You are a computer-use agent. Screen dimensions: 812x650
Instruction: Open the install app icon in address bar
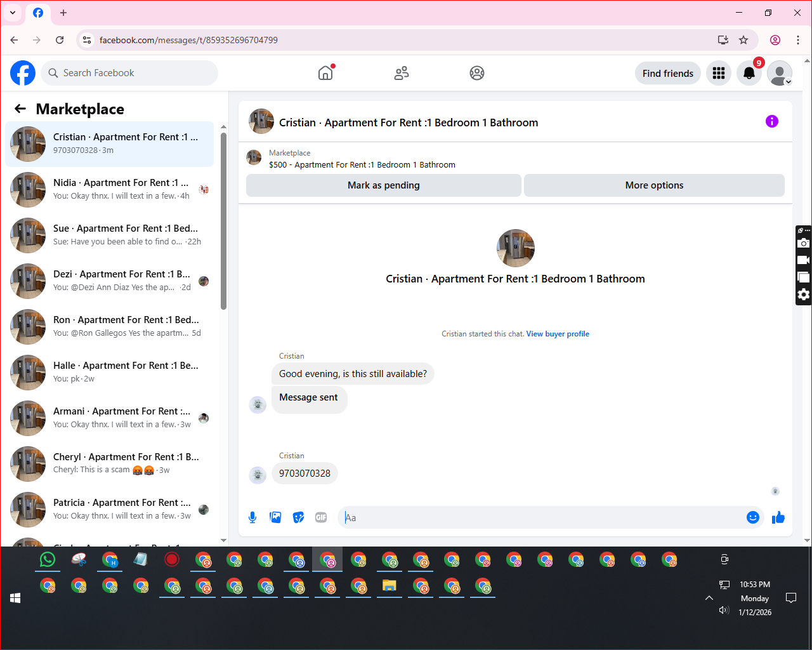click(723, 40)
